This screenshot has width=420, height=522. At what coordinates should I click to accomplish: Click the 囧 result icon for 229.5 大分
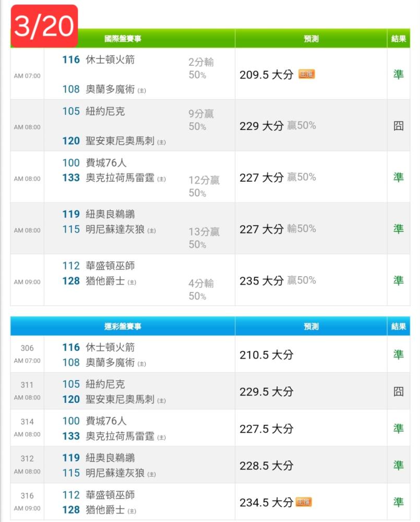(398, 391)
